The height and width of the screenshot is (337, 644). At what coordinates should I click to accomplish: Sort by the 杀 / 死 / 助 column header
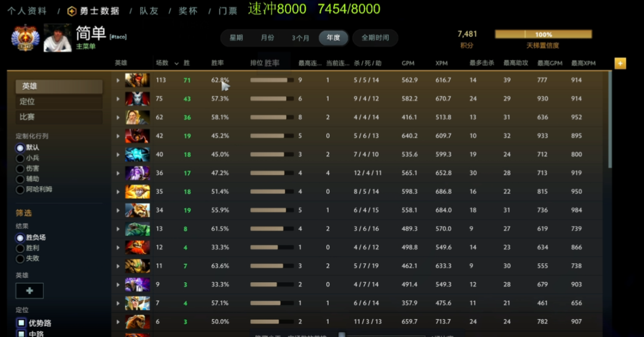point(367,63)
